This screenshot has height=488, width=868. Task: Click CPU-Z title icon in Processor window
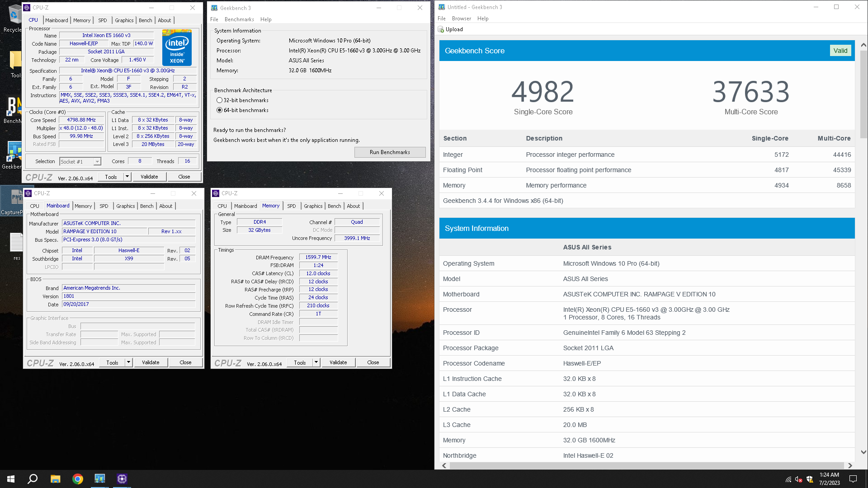click(27, 8)
